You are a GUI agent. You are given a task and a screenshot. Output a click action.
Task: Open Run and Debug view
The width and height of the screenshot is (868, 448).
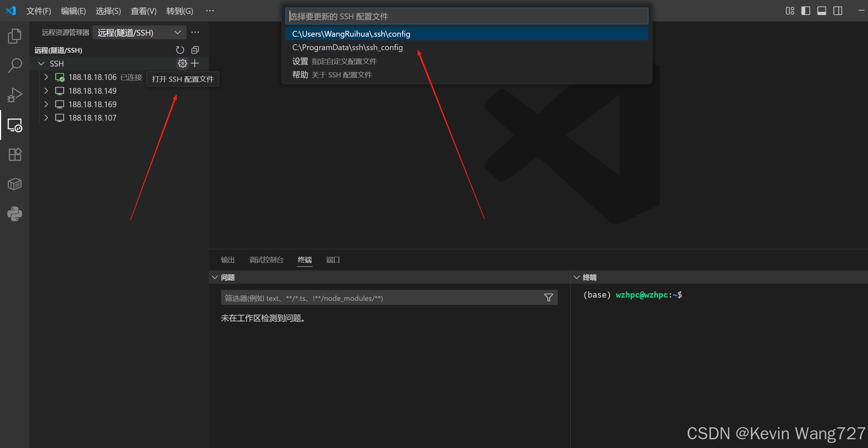tap(15, 95)
